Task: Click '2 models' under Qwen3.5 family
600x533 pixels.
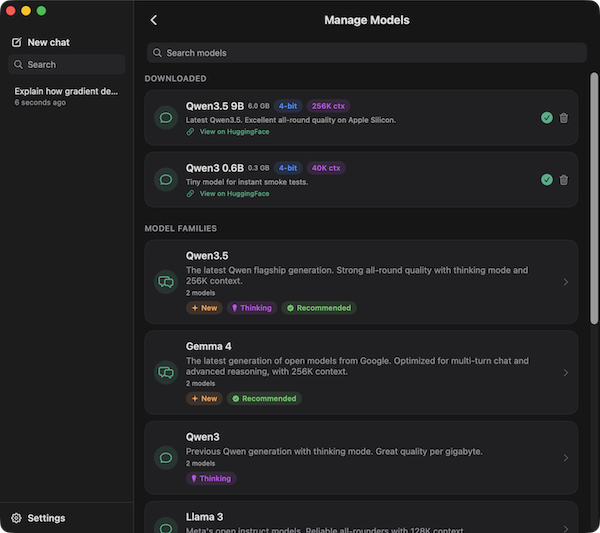Action: point(201,293)
